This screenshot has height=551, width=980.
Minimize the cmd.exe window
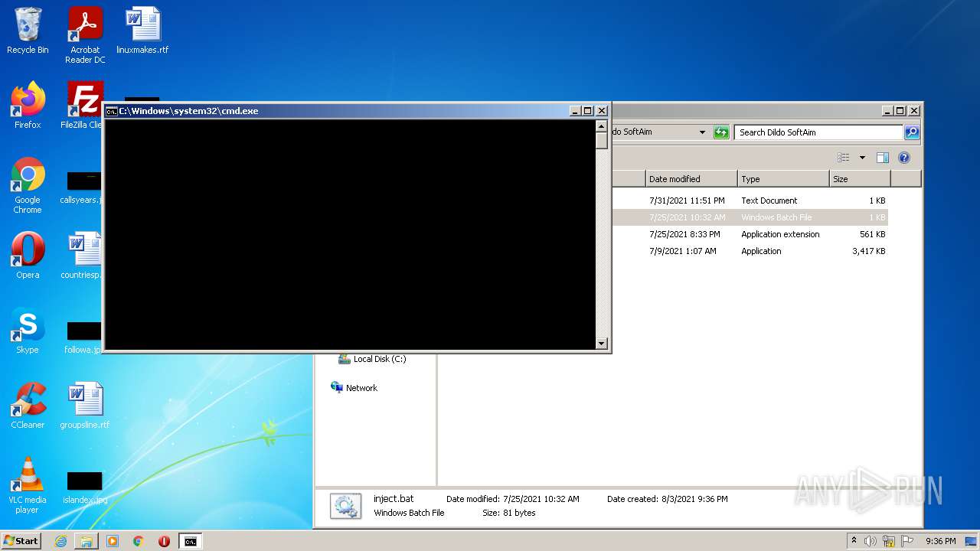(575, 111)
